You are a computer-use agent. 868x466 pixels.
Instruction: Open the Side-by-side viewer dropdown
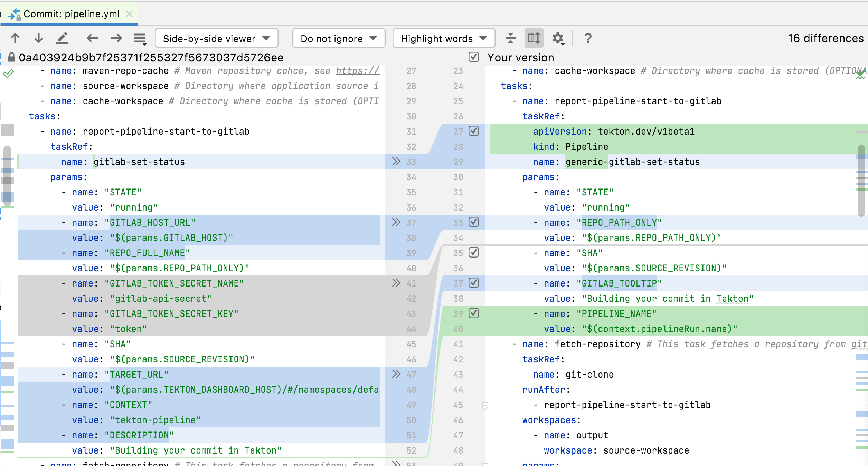click(216, 38)
